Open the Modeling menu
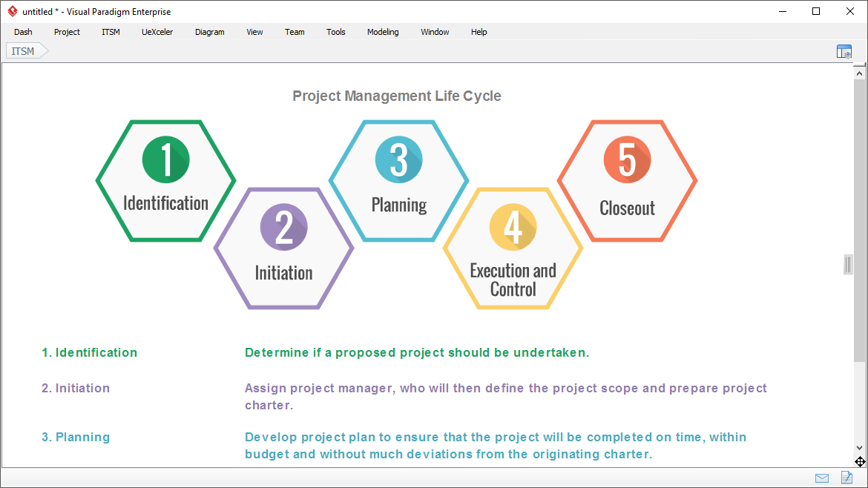Screen dimensions: 868x488 pyautogui.click(x=383, y=32)
